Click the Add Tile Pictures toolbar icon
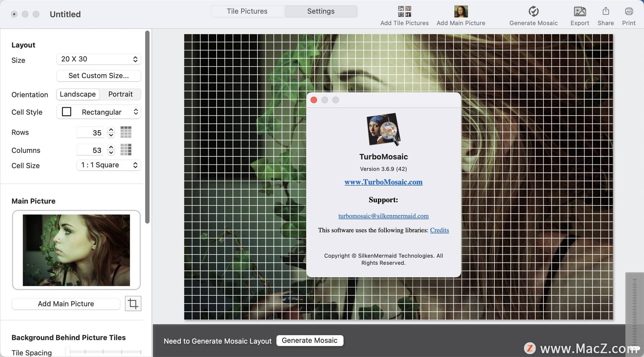Image resolution: width=644 pixels, height=357 pixels. click(404, 11)
